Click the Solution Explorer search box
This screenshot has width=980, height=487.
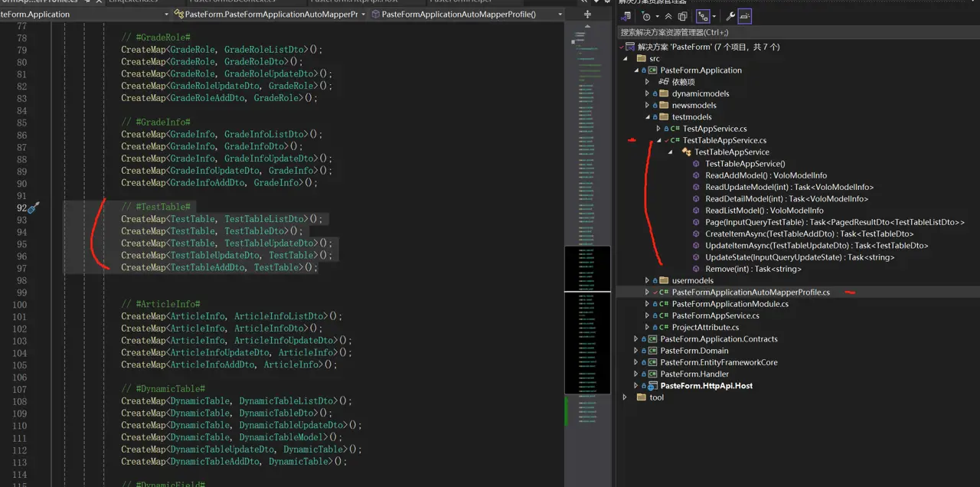(x=798, y=32)
